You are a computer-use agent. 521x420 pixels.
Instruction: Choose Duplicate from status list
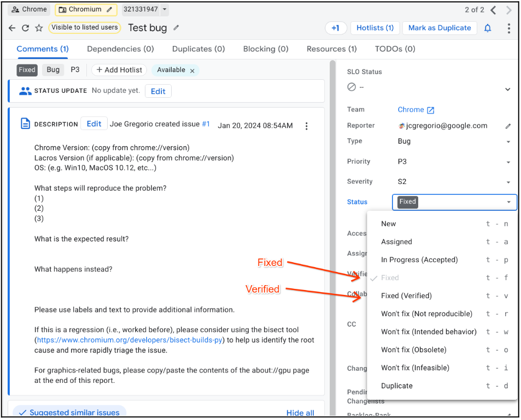tap(397, 386)
